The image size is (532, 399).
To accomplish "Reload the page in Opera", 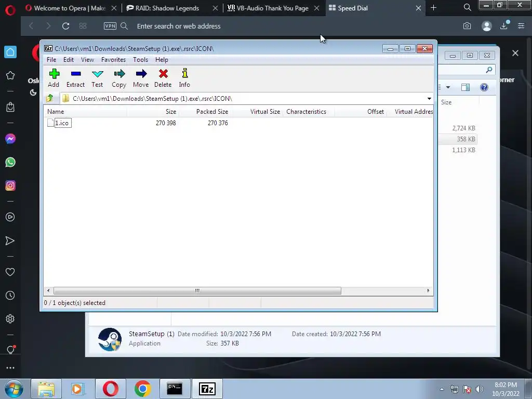I will (66, 26).
